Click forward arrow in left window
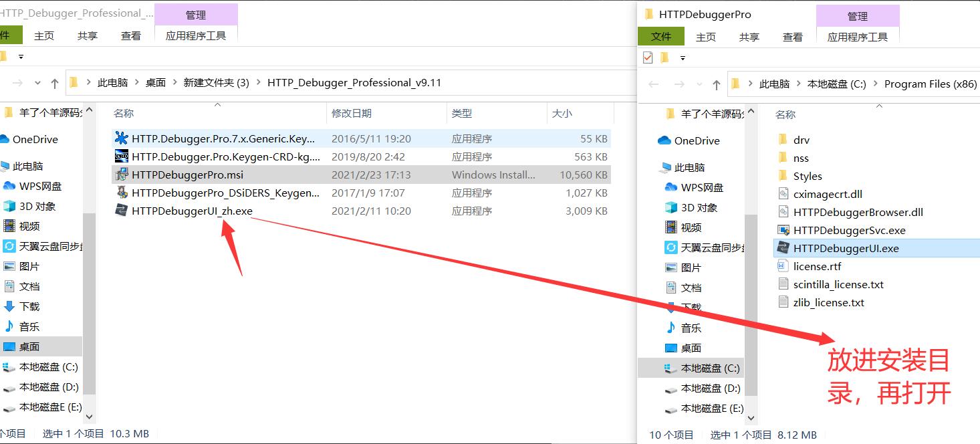The height and width of the screenshot is (444, 980). pyautogui.click(x=17, y=83)
